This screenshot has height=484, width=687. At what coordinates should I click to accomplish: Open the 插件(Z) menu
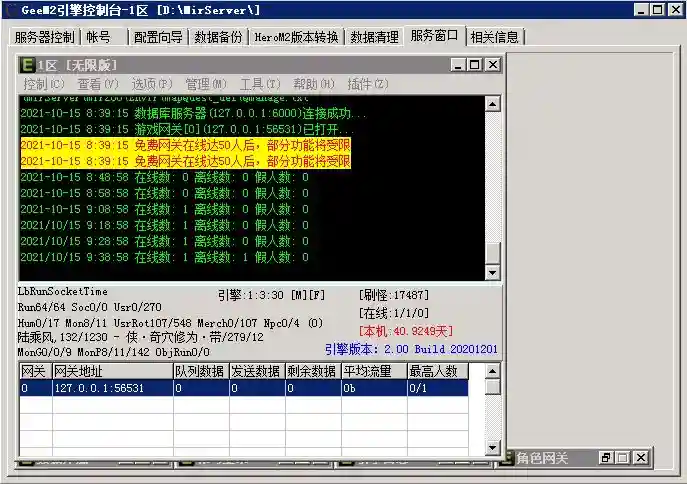pyautogui.click(x=368, y=84)
